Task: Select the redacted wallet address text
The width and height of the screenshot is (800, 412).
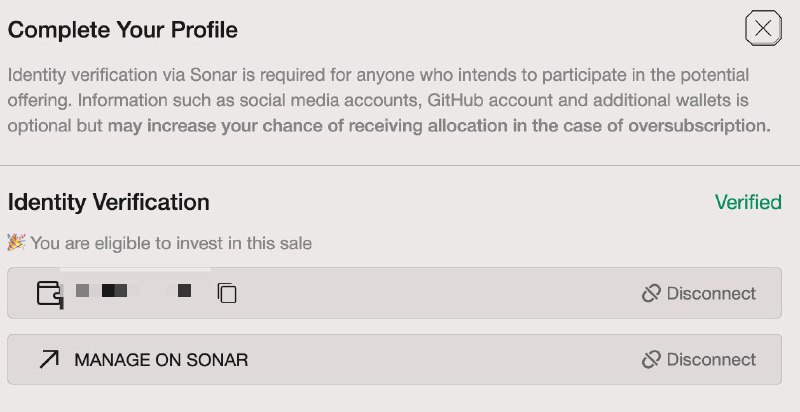Action: pyautogui.click(x=133, y=292)
